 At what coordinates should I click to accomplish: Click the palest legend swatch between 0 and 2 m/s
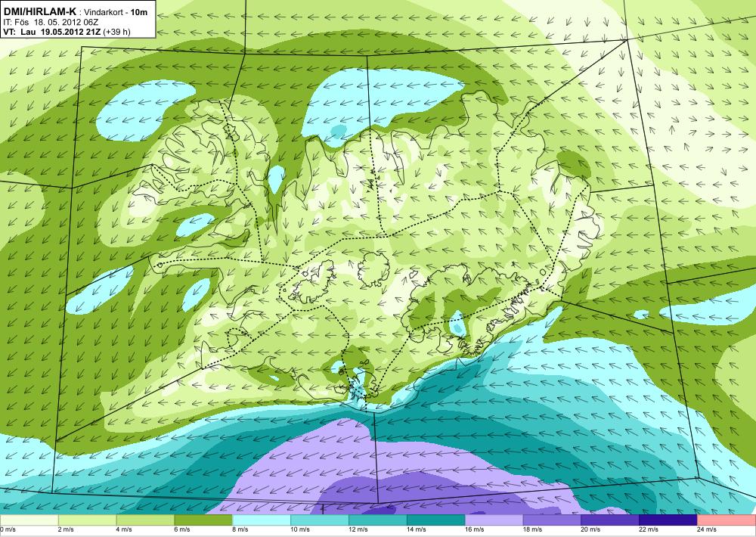tap(29, 520)
